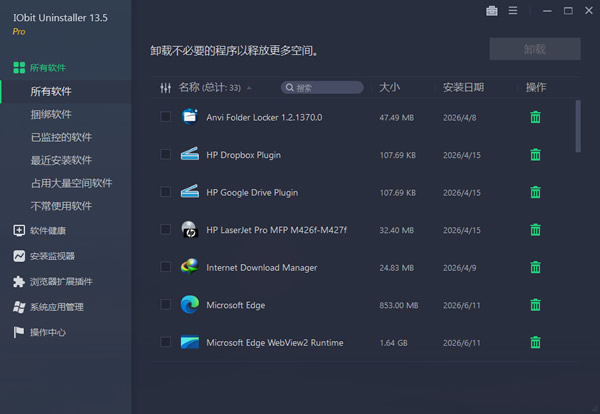Toggle the sort arrow next to 名称 header
The width and height of the screenshot is (600, 414).
(x=249, y=88)
